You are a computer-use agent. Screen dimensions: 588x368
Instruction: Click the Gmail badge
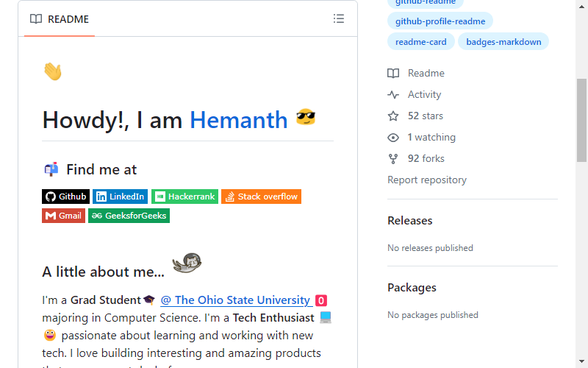pyautogui.click(x=63, y=216)
